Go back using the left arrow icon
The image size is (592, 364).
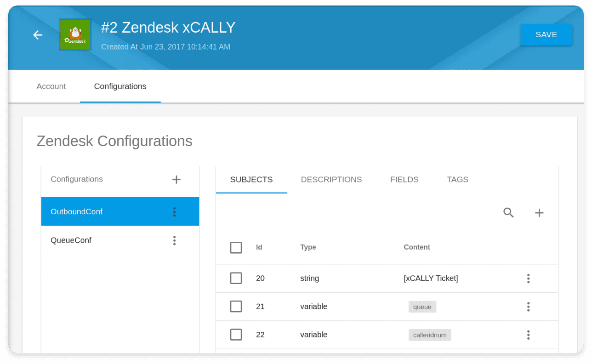[38, 35]
